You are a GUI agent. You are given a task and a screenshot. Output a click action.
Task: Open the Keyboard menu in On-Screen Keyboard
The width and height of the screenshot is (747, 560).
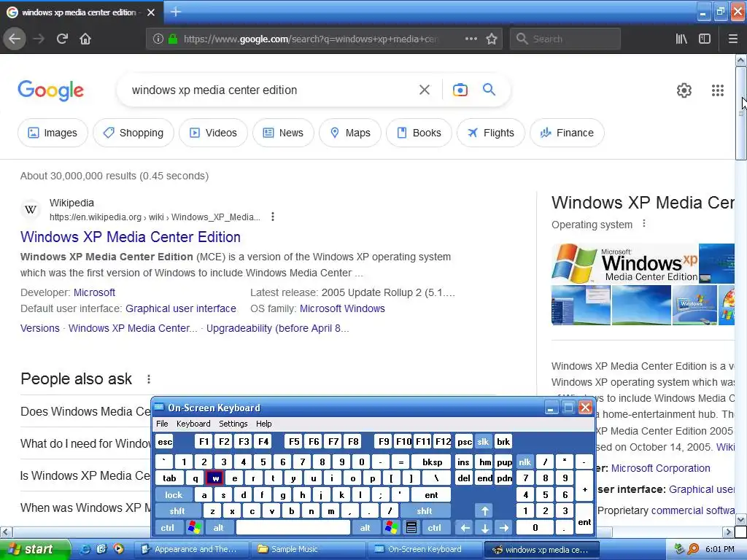193,424
